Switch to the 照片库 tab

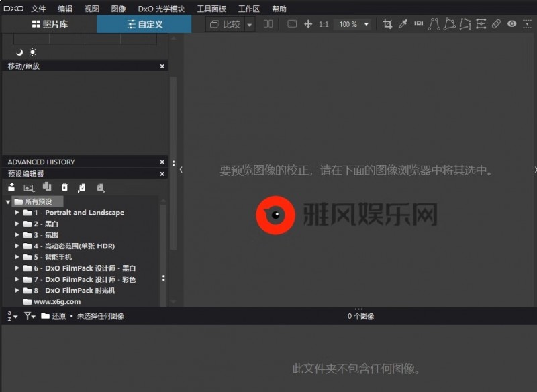pos(49,24)
